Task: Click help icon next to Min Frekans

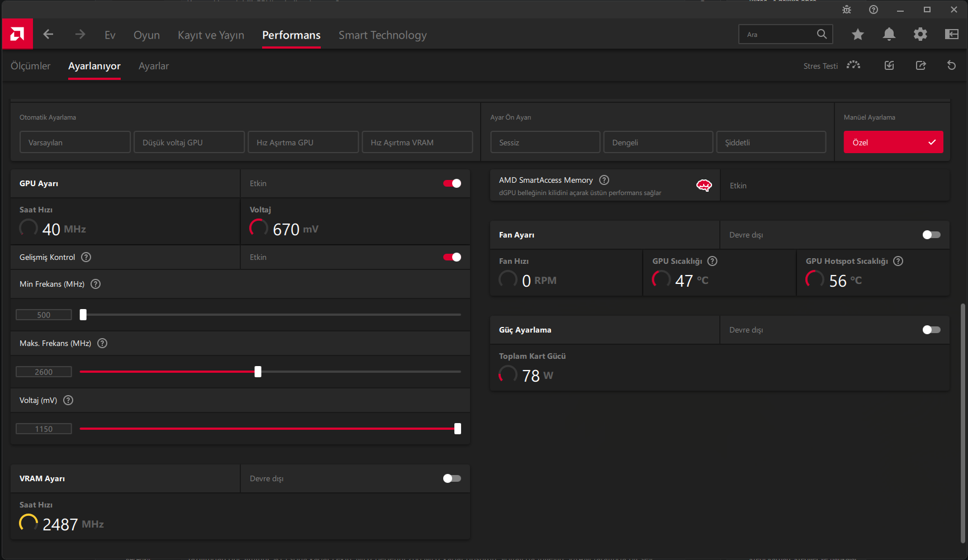Action: point(96,284)
